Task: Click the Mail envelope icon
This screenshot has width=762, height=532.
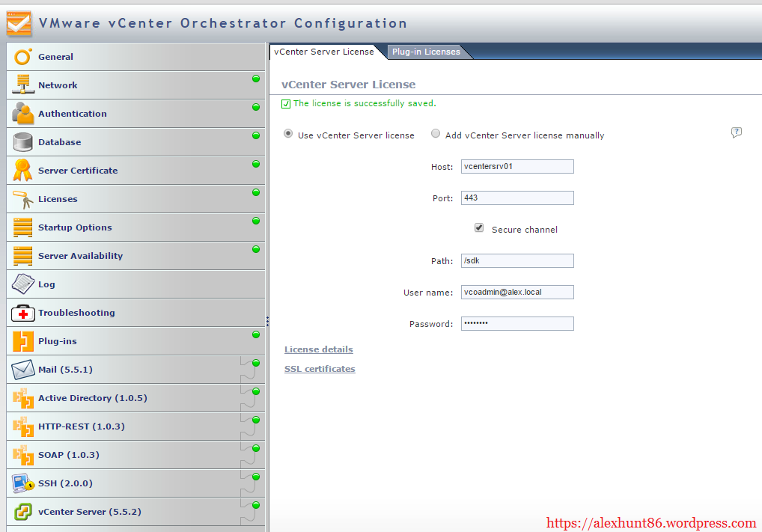Action: pyautogui.click(x=23, y=370)
